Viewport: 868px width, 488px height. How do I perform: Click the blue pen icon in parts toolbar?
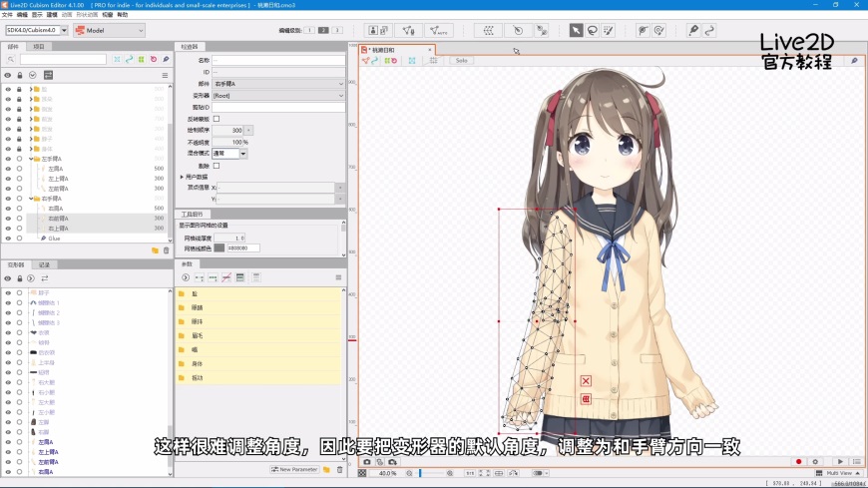click(166, 59)
